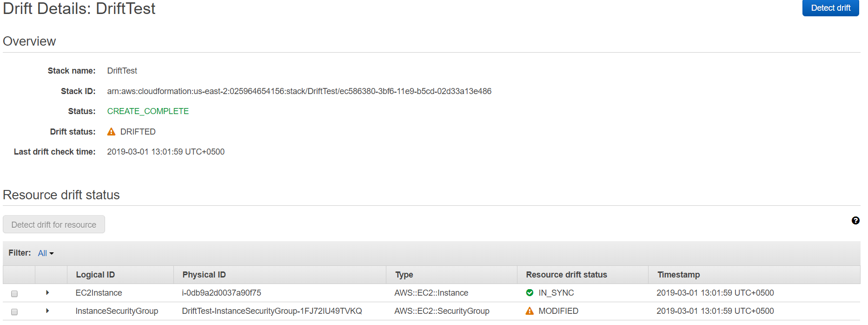The image size is (868, 325).
Task: Click the Type column header
Action: point(404,275)
